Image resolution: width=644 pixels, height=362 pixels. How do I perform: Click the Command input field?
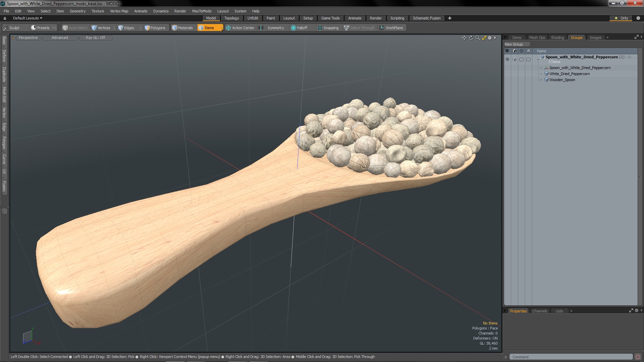570,357
